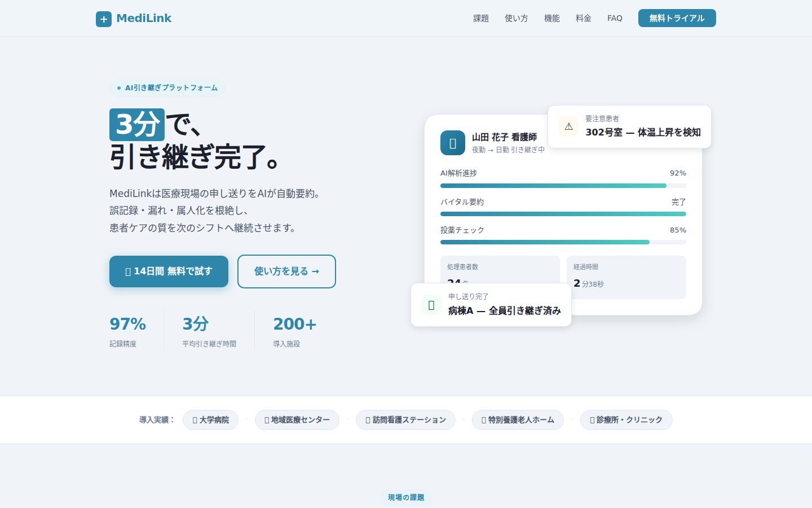This screenshot has height=508, width=812.
Task: Open the FAQ nav link
Action: [x=615, y=18]
